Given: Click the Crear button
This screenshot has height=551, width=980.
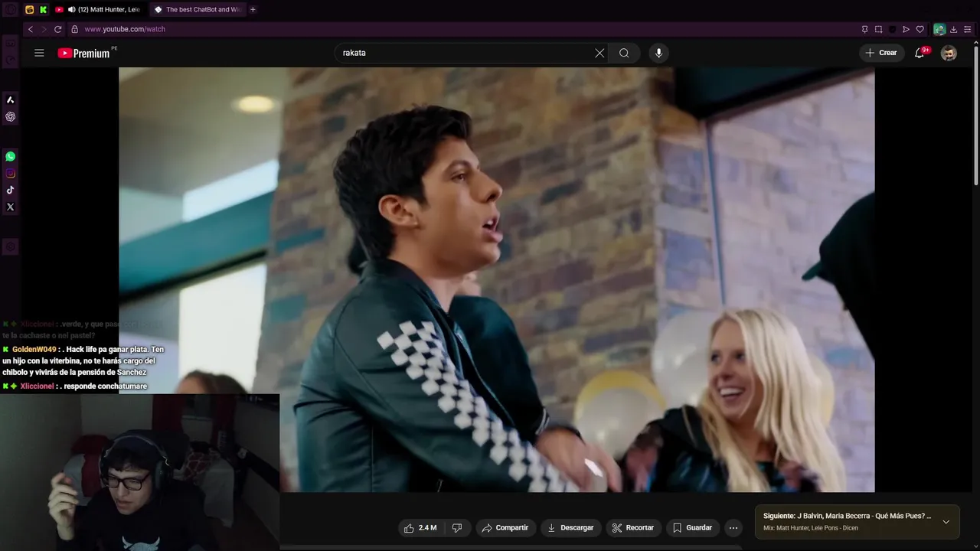Looking at the screenshot, I should (881, 53).
